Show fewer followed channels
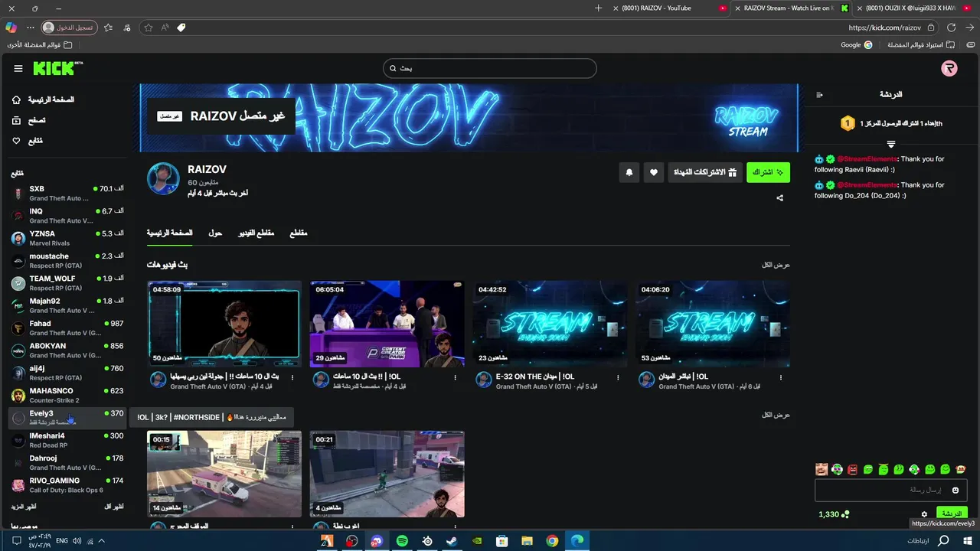The height and width of the screenshot is (551, 980). pyautogui.click(x=114, y=507)
